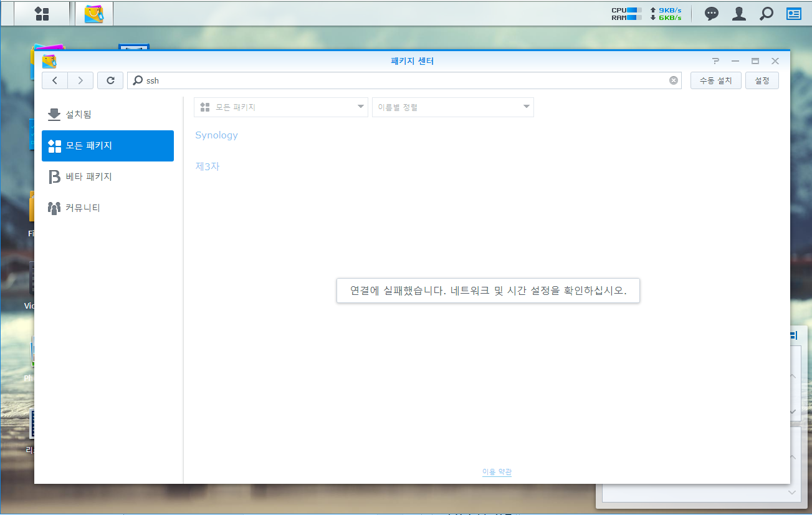This screenshot has width=812, height=515.
Task: Open the notifications speech bubble icon
Action: click(712, 14)
